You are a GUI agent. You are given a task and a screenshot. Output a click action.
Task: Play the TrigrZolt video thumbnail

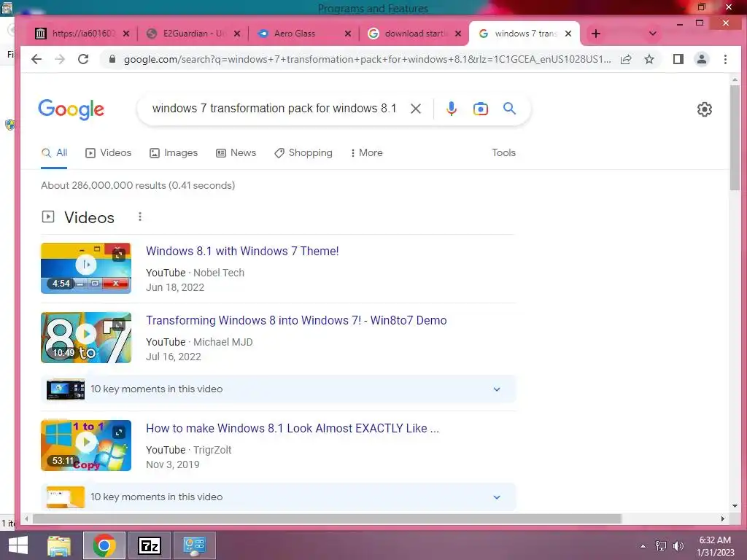pyautogui.click(x=86, y=446)
